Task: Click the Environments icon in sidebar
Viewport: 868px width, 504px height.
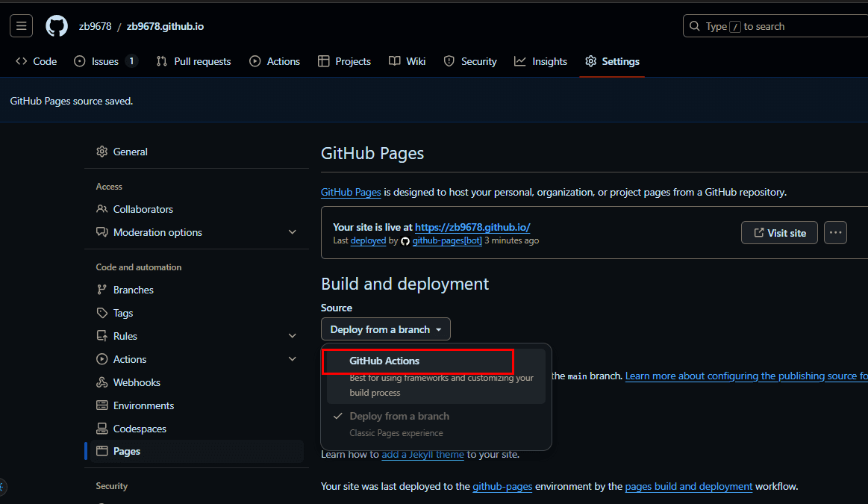Action: click(x=102, y=405)
